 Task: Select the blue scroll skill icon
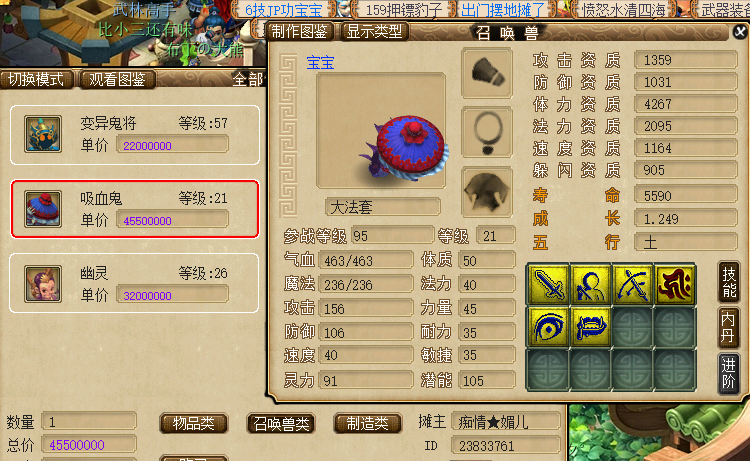point(590,327)
